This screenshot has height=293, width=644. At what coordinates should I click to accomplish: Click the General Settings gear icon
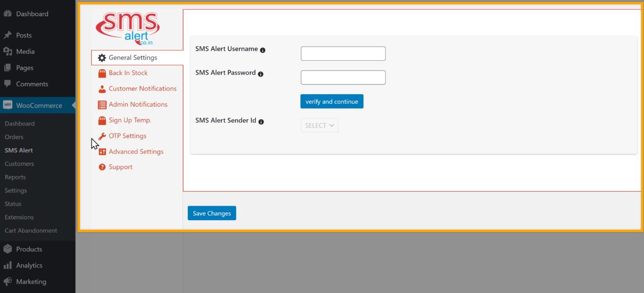pos(102,58)
